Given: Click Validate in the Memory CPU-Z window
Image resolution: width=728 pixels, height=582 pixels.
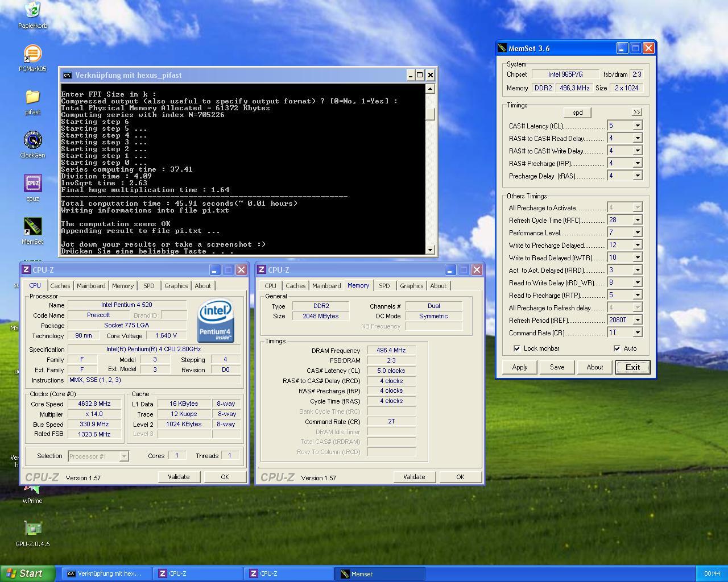Looking at the screenshot, I should point(414,477).
